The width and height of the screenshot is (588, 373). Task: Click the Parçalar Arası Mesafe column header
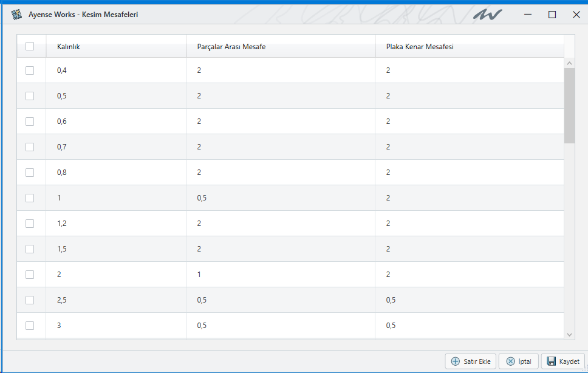coord(281,47)
